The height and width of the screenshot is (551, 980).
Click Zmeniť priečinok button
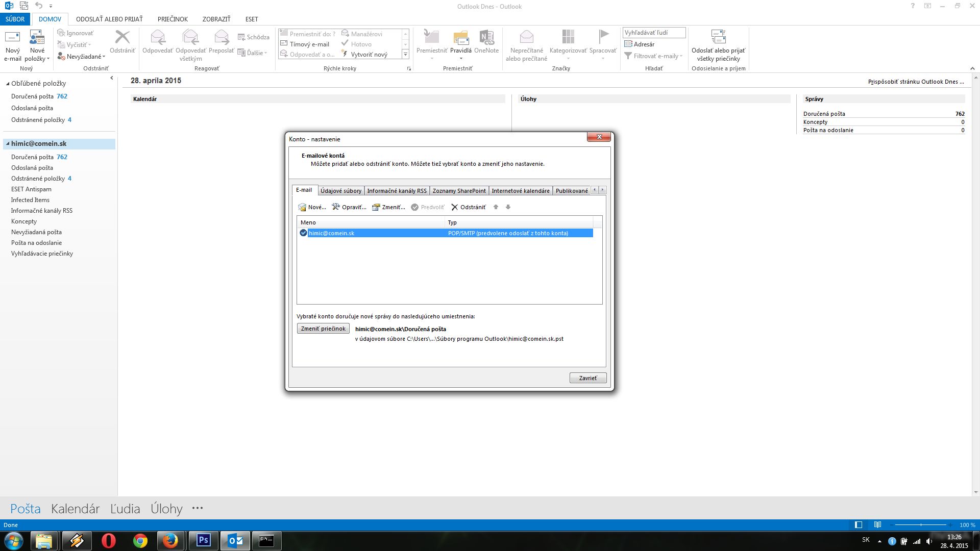pos(323,329)
